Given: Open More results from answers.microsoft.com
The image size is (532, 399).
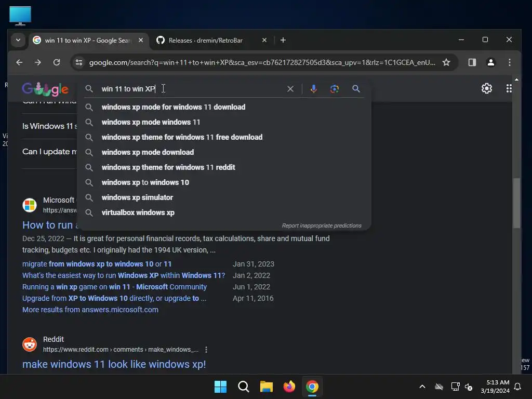Looking at the screenshot, I should [90, 310].
